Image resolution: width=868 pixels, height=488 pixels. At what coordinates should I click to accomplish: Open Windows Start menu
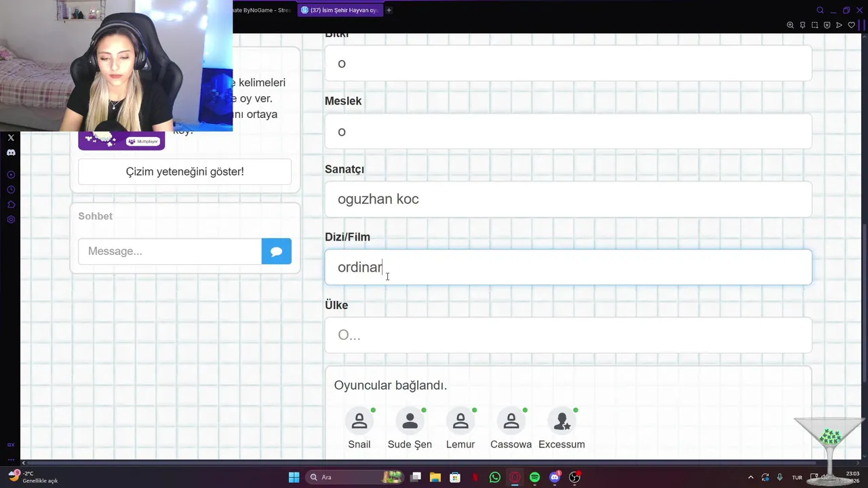pos(294,477)
